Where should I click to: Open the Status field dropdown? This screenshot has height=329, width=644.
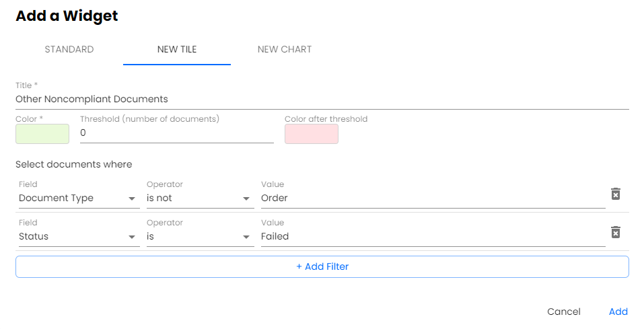coord(77,237)
